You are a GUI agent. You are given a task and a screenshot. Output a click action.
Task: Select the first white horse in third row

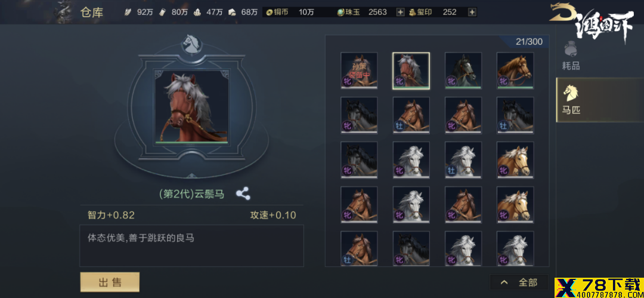pos(411,159)
